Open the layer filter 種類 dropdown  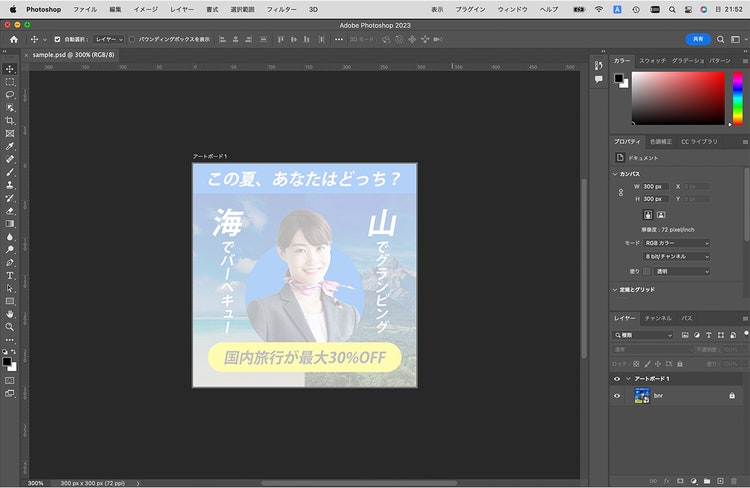[643, 335]
